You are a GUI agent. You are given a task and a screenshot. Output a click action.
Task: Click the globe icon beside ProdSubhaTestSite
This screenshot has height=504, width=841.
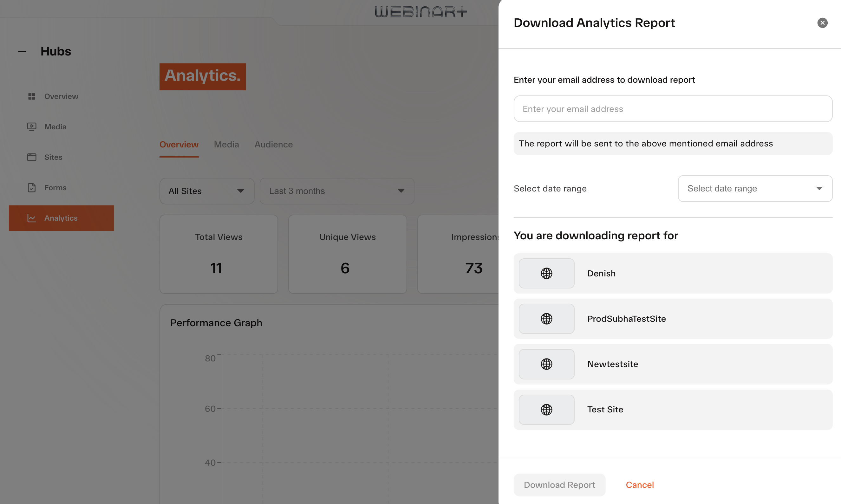[546, 319]
